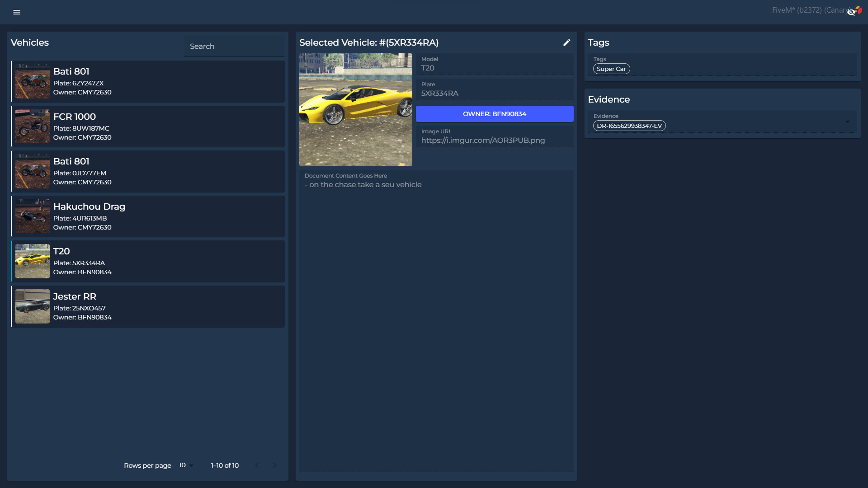Expand the Evidence dropdown arrow
868x488 pixels.
tap(848, 122)
